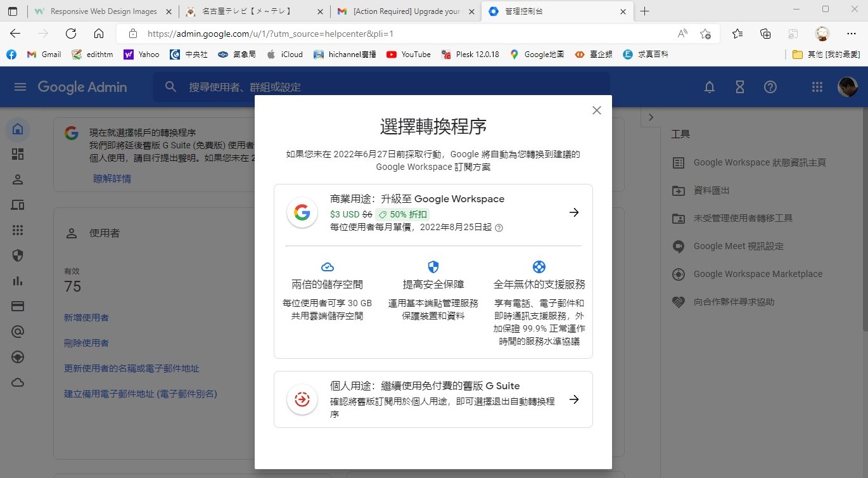Switch to [Action Required] Gmail tab

coord(406,11)
